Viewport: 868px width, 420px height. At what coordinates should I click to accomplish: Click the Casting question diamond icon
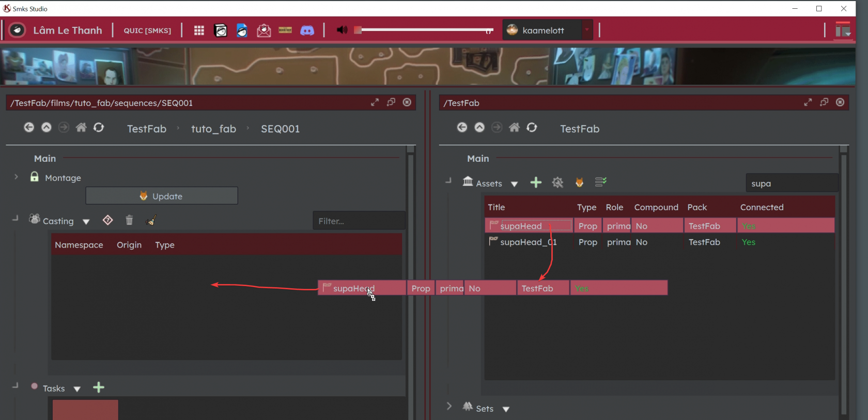(x=107, y=220)
